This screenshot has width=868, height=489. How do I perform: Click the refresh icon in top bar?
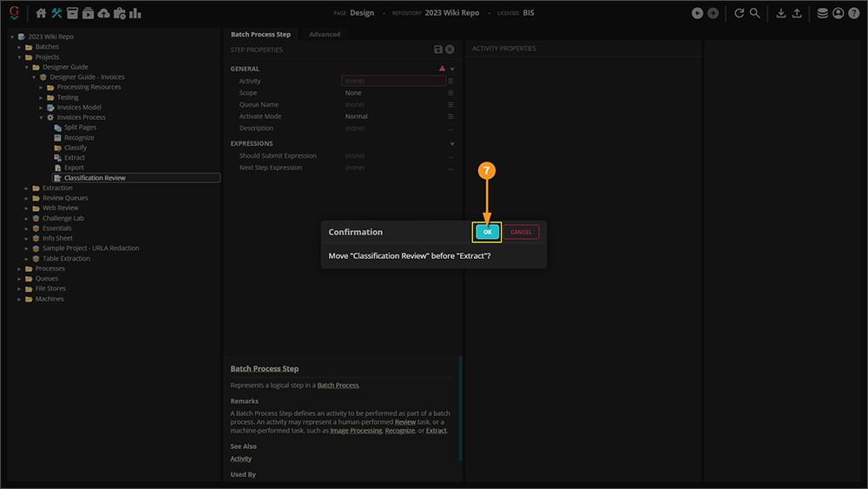(x=739, y=13)
